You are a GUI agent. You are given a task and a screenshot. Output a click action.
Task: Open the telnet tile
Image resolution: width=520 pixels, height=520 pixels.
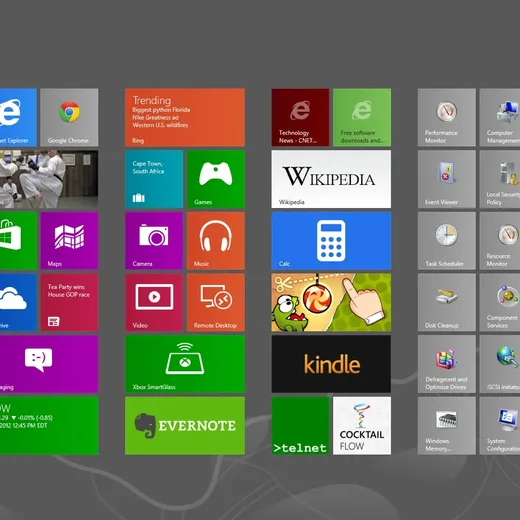pos(300,426)
